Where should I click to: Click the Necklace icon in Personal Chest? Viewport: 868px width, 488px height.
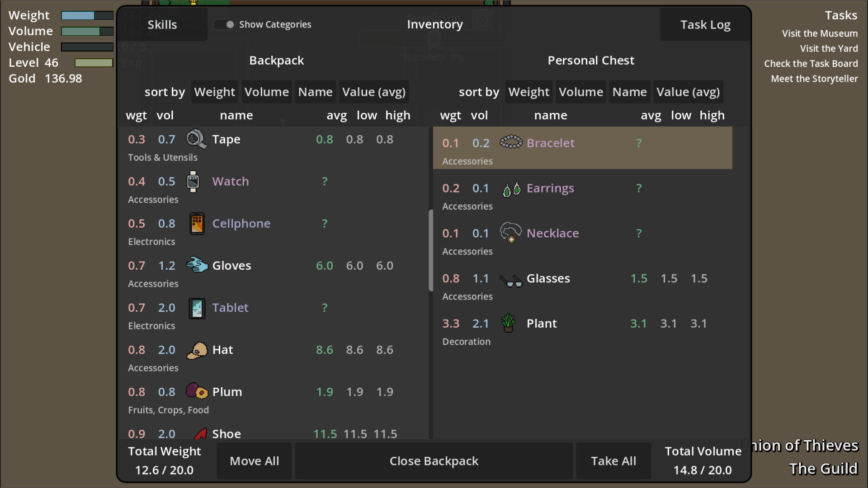coord(510,233)
